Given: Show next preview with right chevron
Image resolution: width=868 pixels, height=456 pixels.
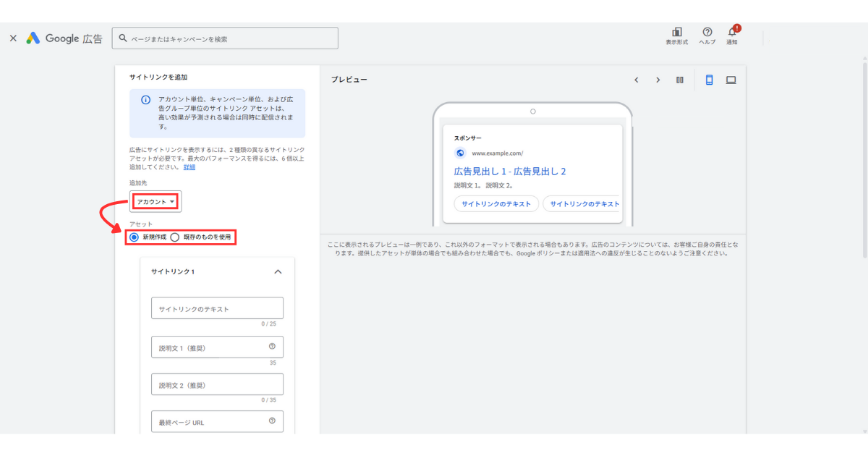Looking at the screenshot, I should pos(658,80).
